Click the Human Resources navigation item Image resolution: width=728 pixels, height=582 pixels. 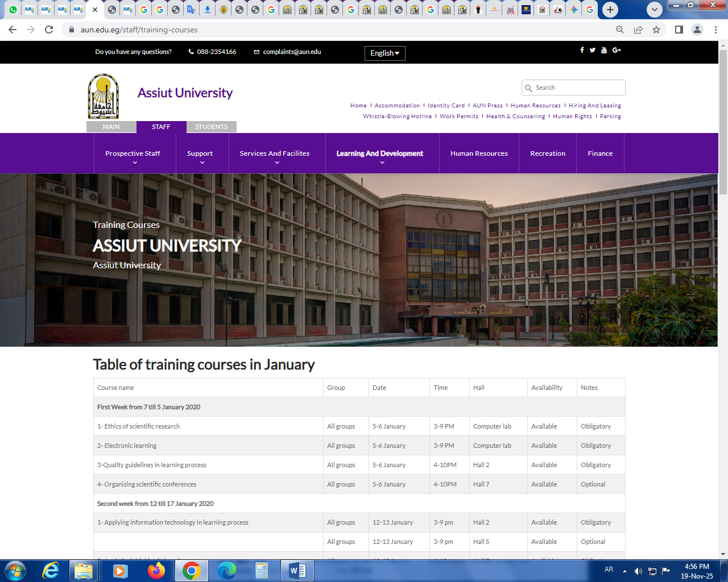479,153
